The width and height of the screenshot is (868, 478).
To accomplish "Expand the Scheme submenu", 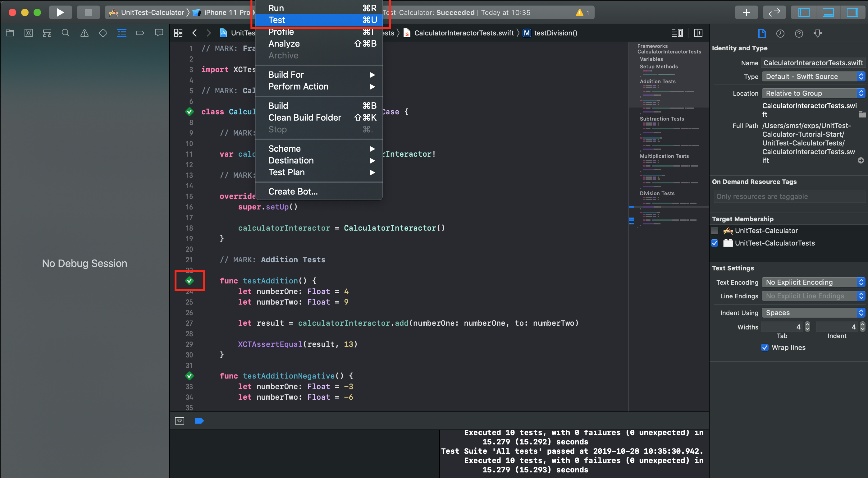I will point(319,149).
